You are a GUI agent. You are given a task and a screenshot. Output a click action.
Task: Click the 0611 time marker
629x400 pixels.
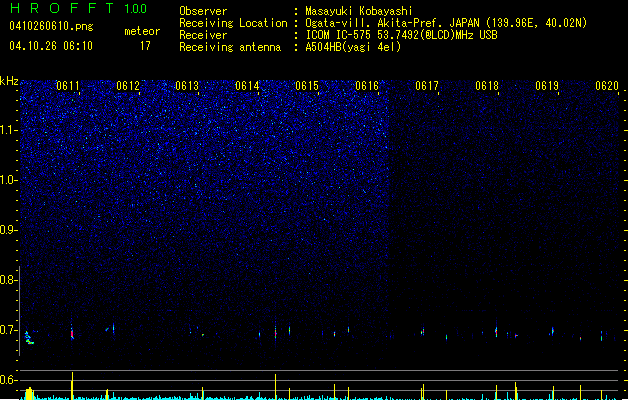(x=68, y=85)
